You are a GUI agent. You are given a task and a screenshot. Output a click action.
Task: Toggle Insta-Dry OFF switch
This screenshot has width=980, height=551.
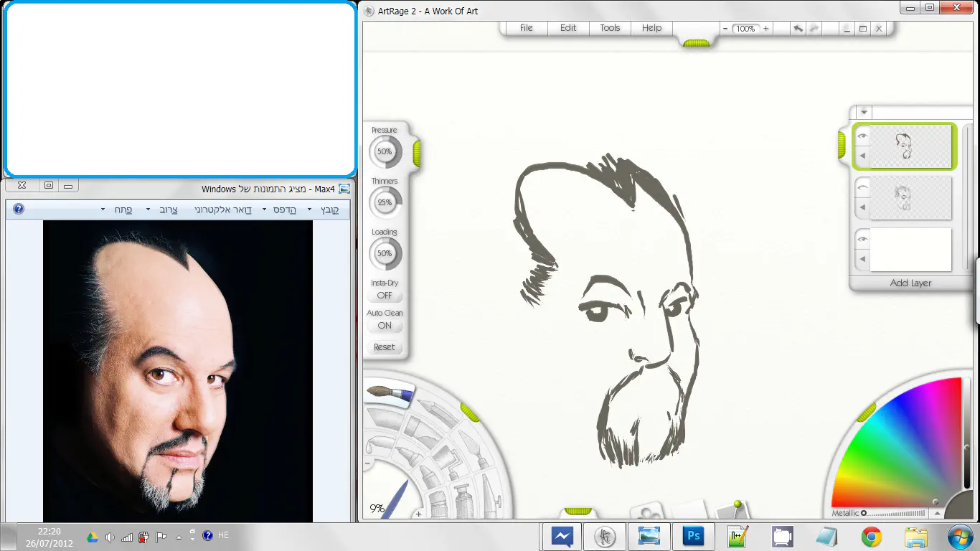(x=385, y=295)
